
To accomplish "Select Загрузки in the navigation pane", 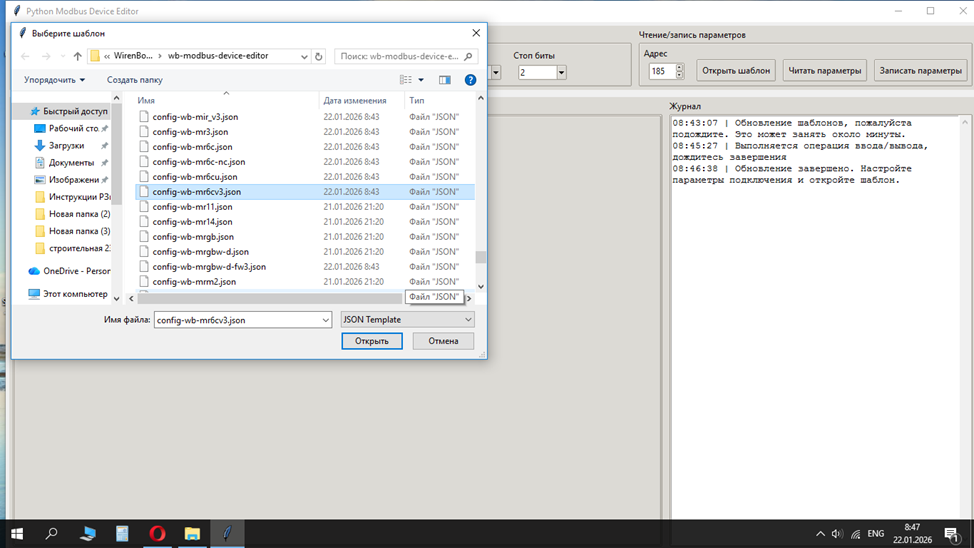I will point(66,146).
